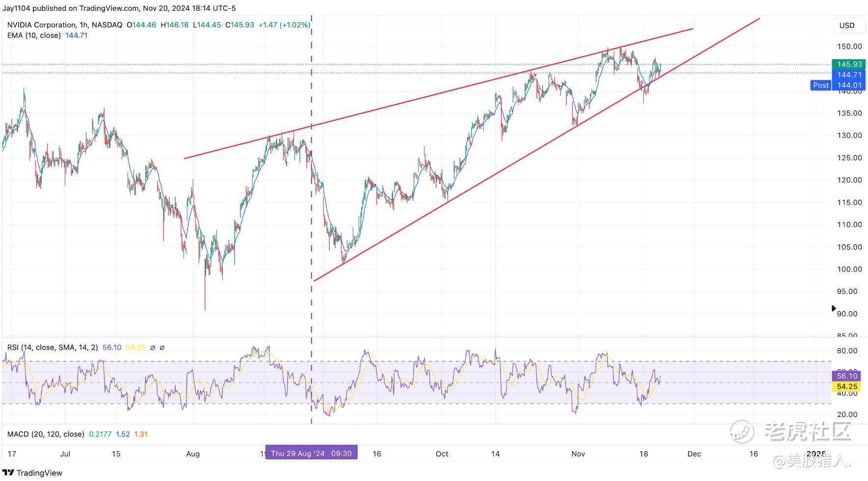The image size is (868, 481).
Task: Select the RSI (14, close, SMA, 14, 2) label
Action: [x=53, y=347]
